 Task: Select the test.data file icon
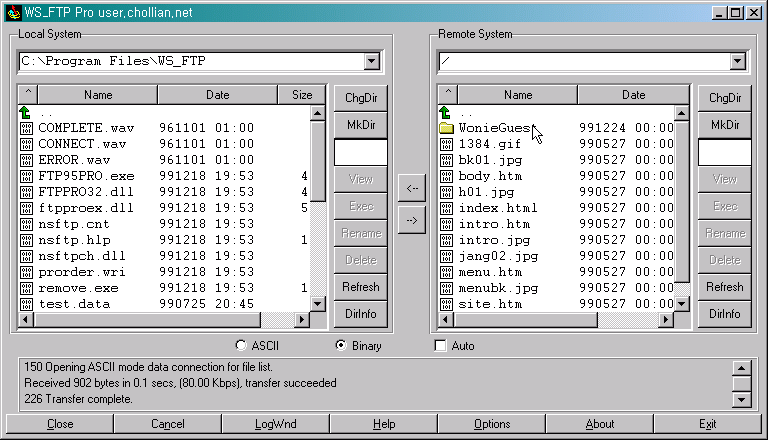click(26, 304)
